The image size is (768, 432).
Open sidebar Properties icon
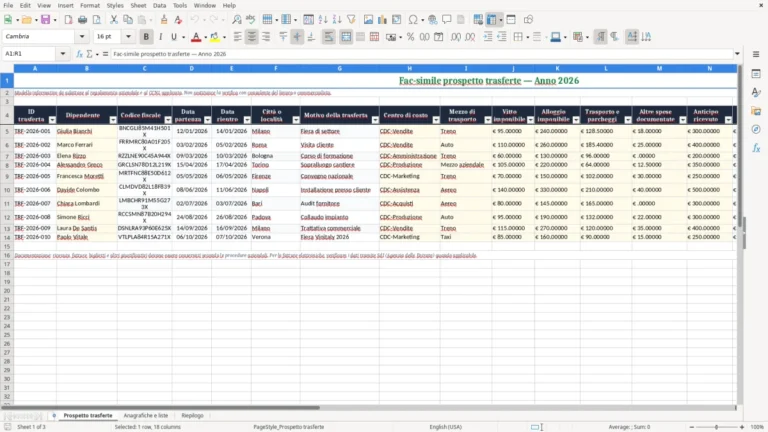pos(756,73)
